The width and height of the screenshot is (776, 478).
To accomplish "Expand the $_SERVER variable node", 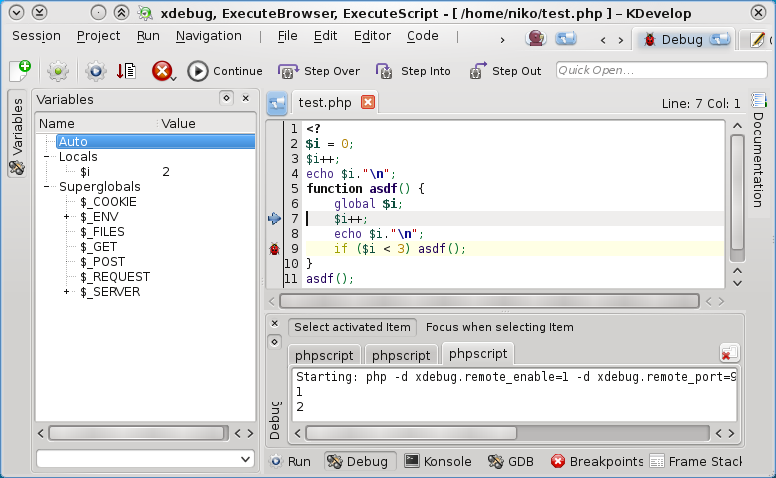I will (x=66, y=292).
